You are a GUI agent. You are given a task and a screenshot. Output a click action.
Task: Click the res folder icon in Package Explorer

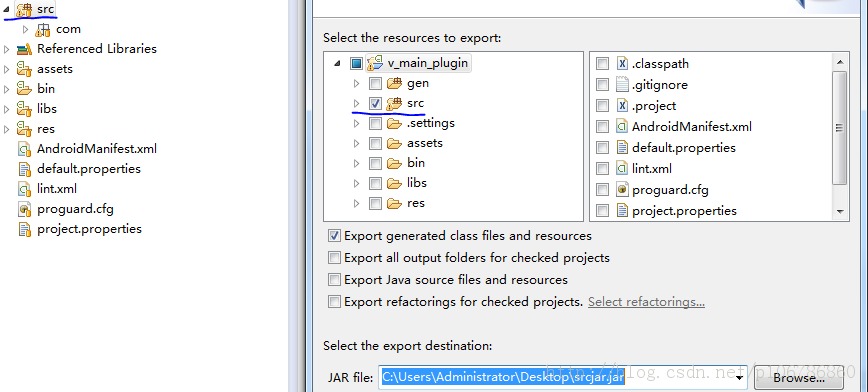pyautogui.click(x=24, y=129)
